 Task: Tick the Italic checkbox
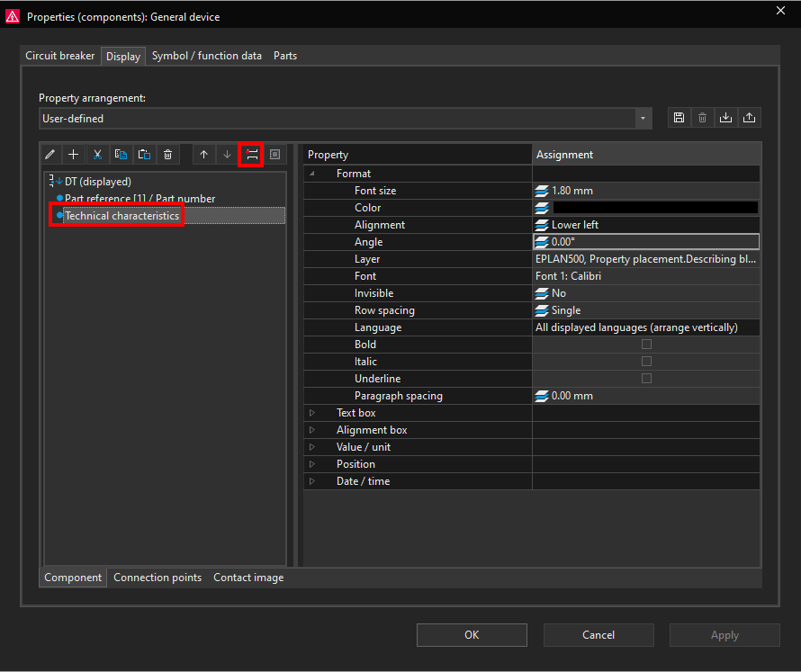click(x=645, y=362)
